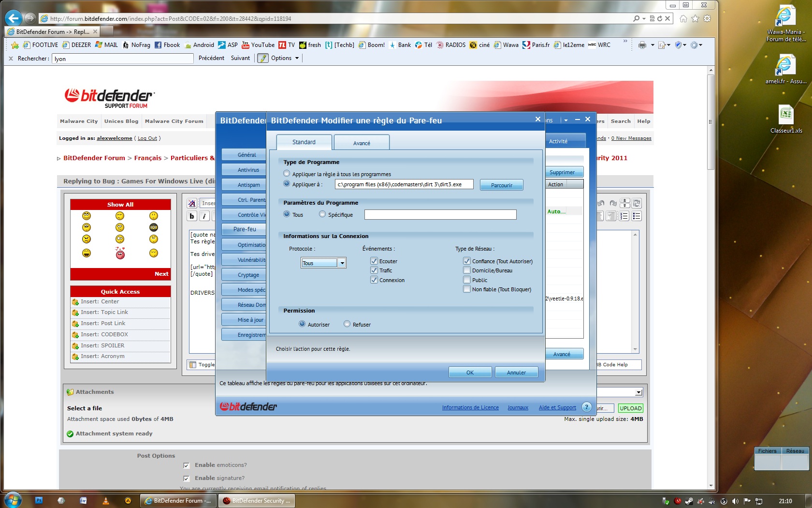Image resolution: width=812 pixels, height=508 pixels.
Task: Open the browser tools gear icon
Action: (707, 18)
